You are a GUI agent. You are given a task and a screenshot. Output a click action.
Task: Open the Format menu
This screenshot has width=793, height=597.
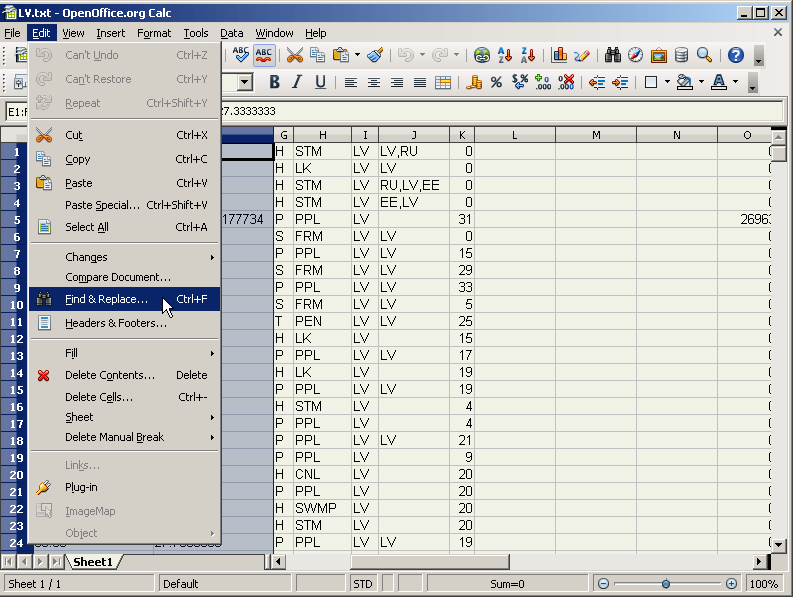154,33
